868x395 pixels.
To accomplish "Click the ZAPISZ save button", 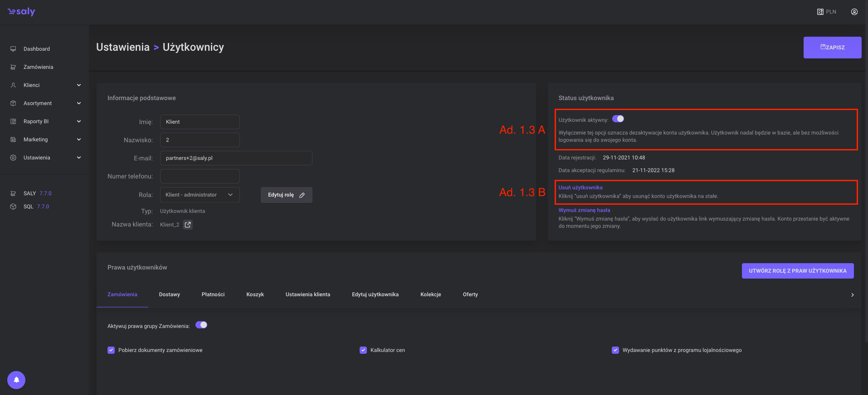I will (832, 48).
